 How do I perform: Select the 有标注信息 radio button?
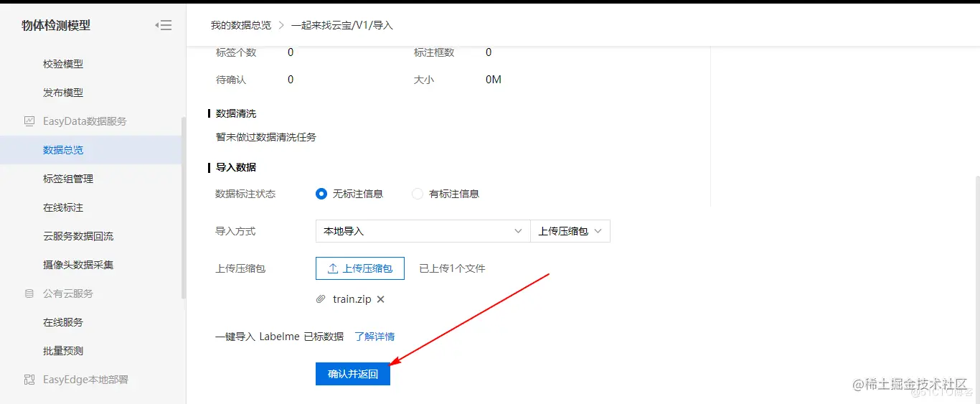click(x=418, y=194)
